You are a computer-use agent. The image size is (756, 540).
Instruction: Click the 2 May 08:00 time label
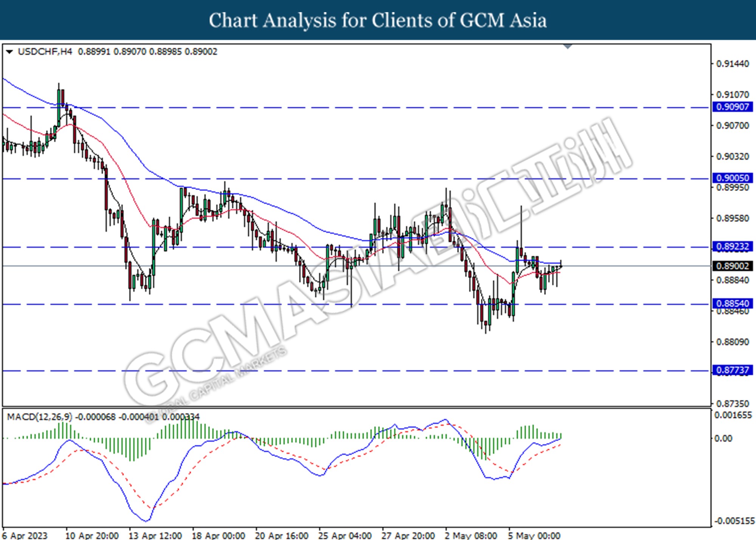471,535
